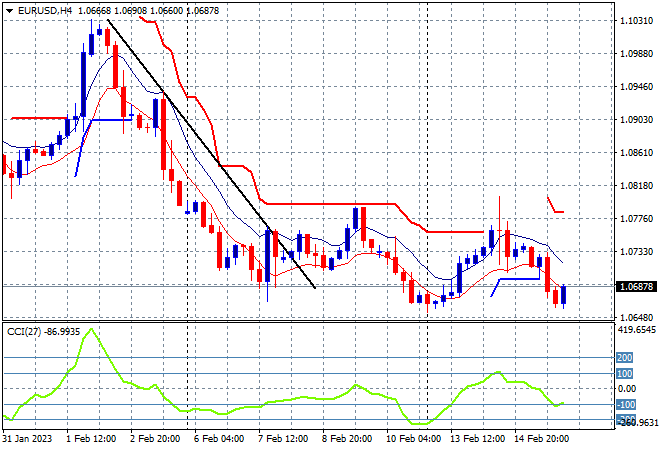
Task: Click the last blue candlestick on chart
Action: (564, 294)
